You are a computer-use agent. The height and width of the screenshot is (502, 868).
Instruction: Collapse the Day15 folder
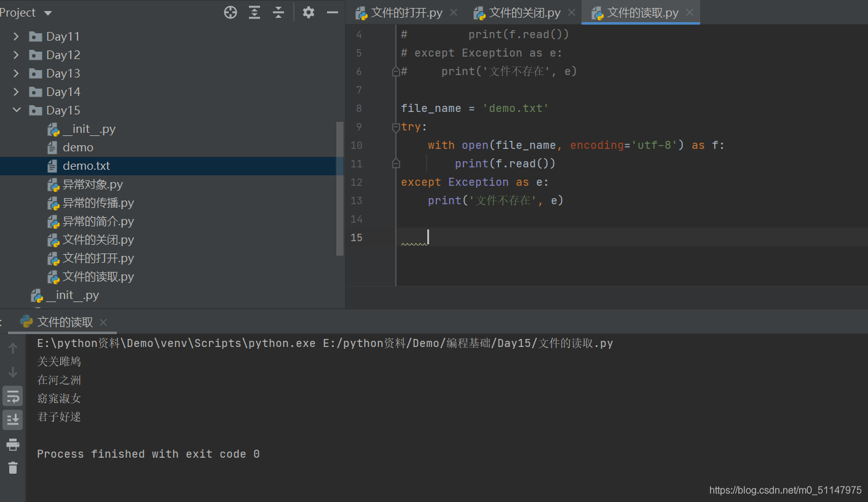click(16, 111)
